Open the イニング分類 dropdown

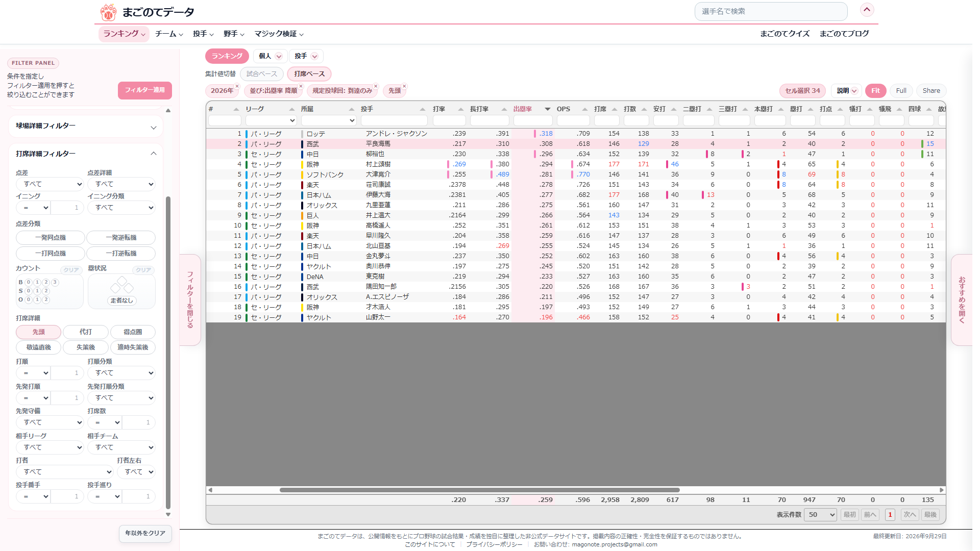pyautogui.click(x=121, y=208)
